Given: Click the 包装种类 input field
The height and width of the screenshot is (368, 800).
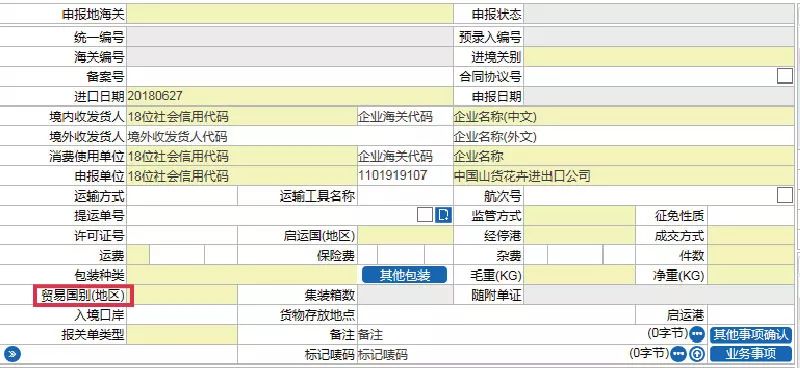Looking at the screenshot, I should coord(241,276).
